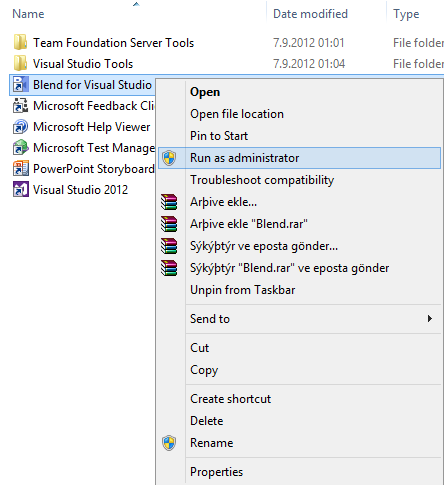Sort by the Name column header
The width and height of the screenshot is (444, 485).
tap(28, 14)
